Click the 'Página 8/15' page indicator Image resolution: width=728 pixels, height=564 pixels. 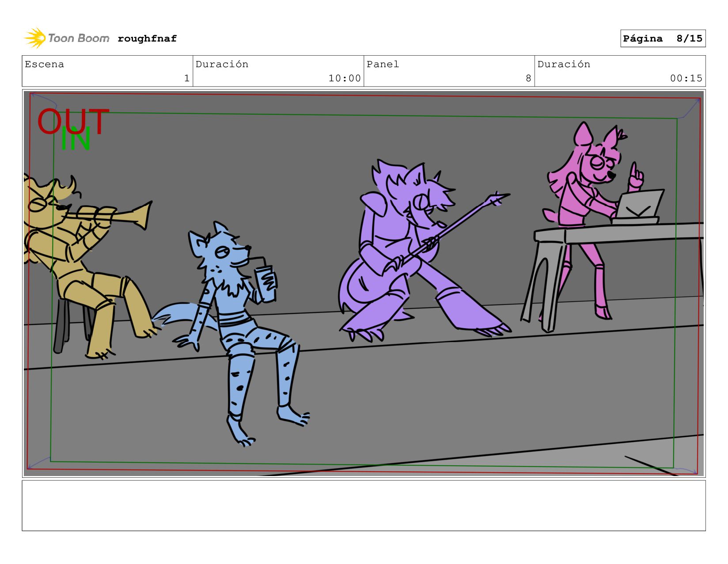coord(663,38)
